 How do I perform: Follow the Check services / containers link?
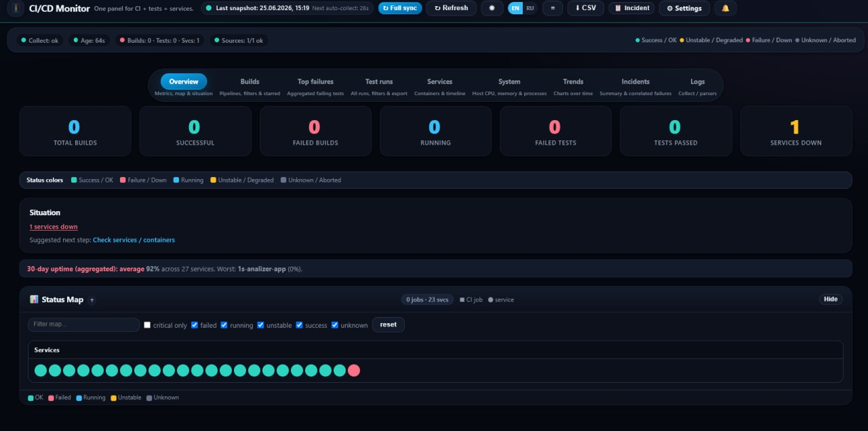point(134,240)
